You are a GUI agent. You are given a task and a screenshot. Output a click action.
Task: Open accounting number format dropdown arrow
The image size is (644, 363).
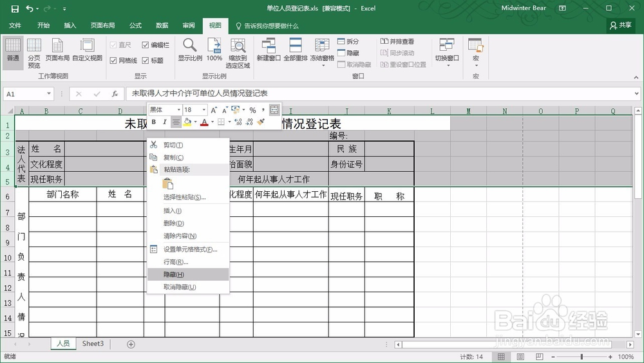[x=243, y=110]
